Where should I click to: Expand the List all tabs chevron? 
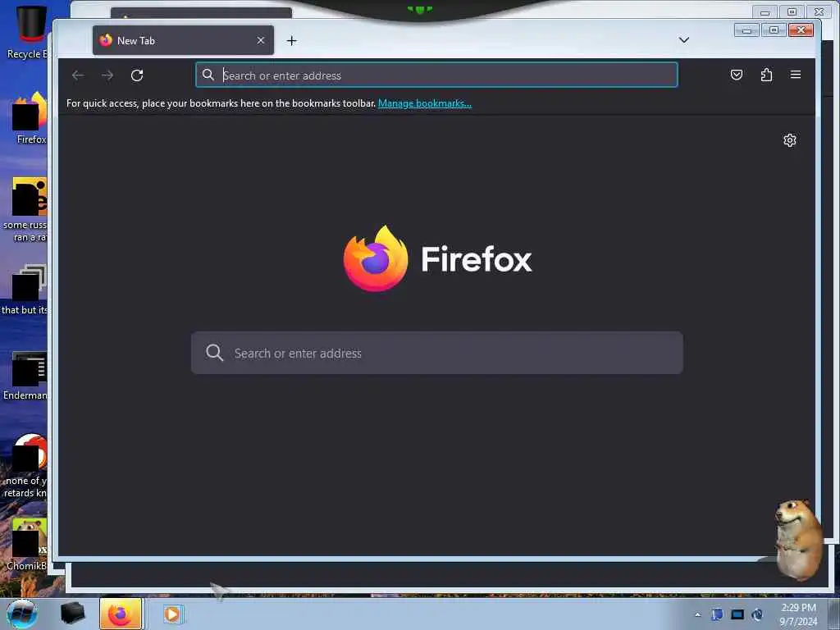pyautogui.click(x=684, y=40)
